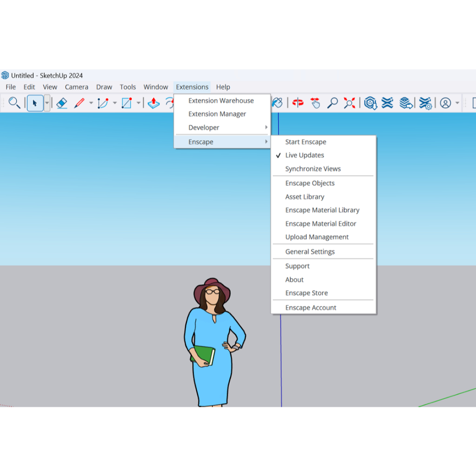Select the Eraser tool
This screenshot has width=476, height=476.
point(62,103)
